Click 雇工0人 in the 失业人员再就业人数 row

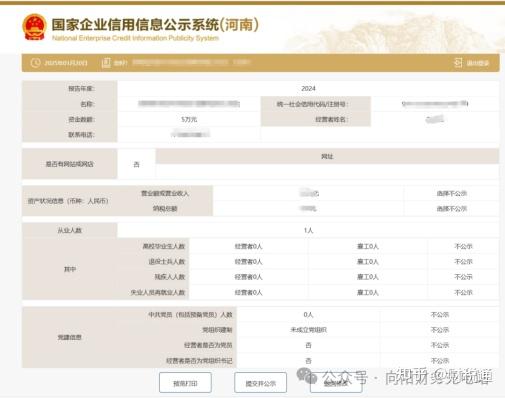click(x=368, y=292)
